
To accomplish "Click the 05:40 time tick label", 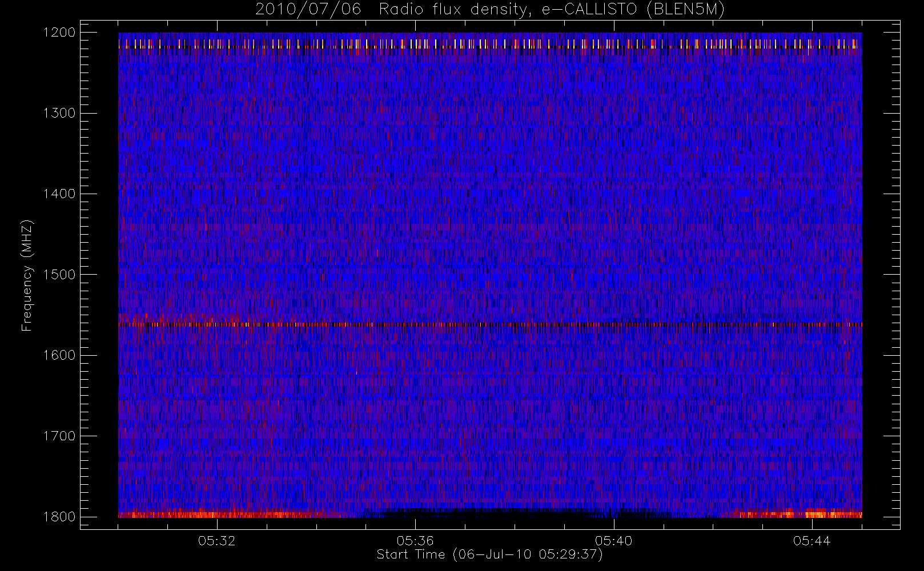I will 613,541.
